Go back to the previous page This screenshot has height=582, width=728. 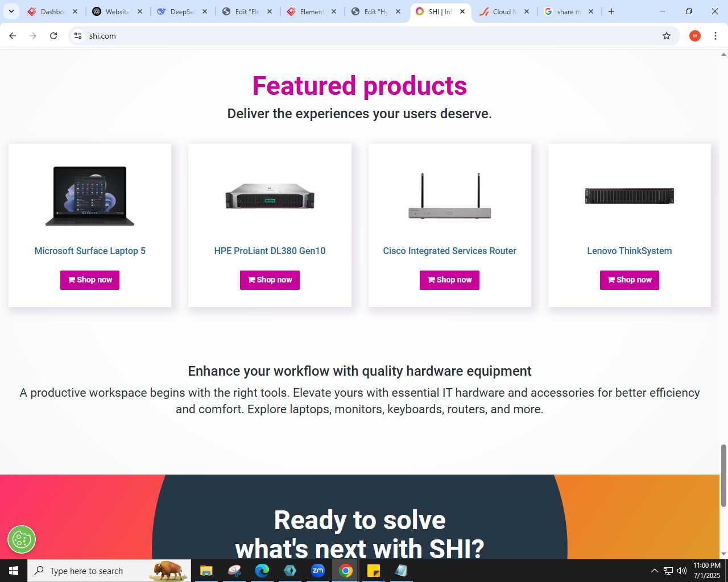click(x=13, y=36)
